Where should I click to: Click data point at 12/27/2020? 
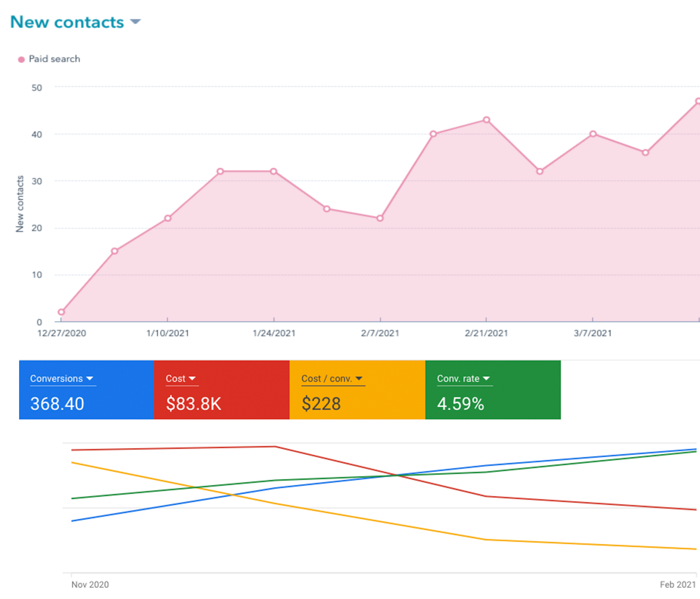61,312
